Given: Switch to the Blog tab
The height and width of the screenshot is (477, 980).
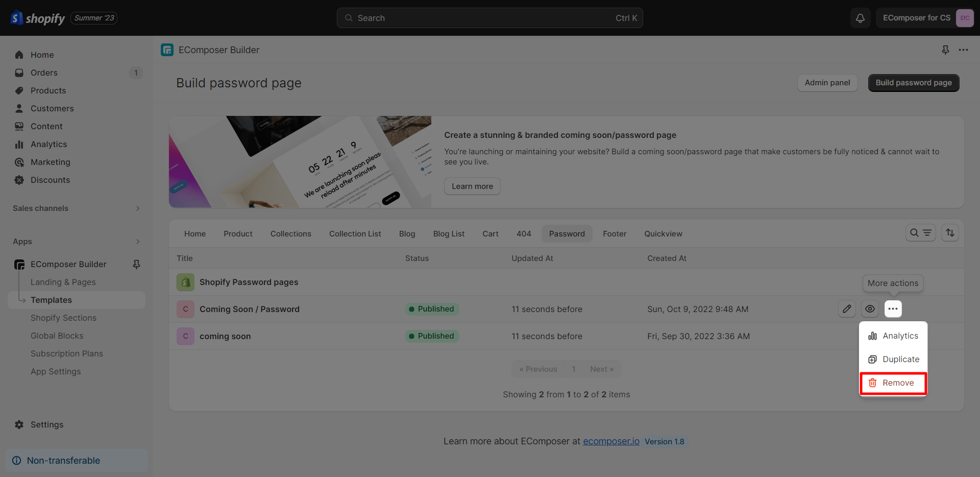Looking at the screenshot, I should coord(407,234).
